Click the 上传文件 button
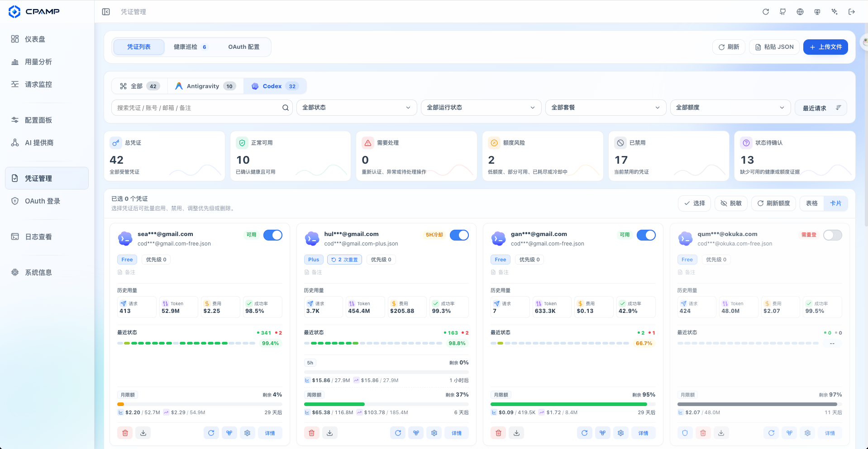868x449 pixels. click(x=825, y=47)
